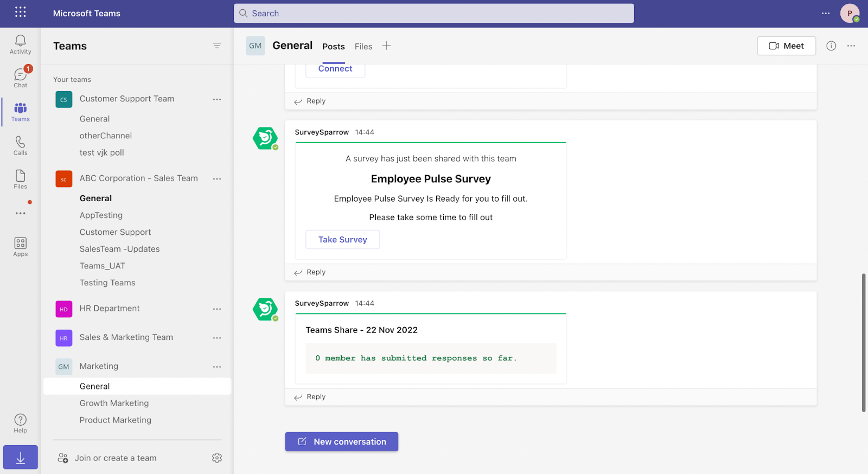This screenshot has height=474, width=868.
Task: Open more options for HR Department
Action: [217, 309]
